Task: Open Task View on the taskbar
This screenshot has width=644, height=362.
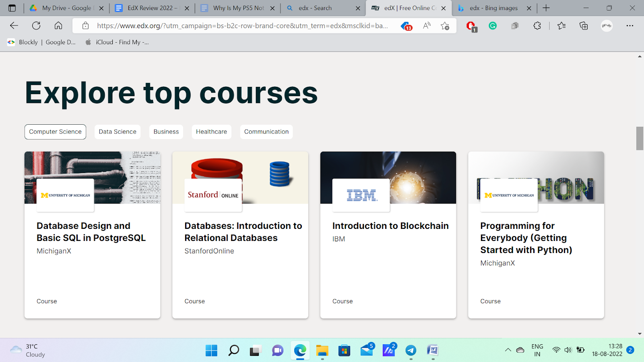Action: [x=256, y=351]
